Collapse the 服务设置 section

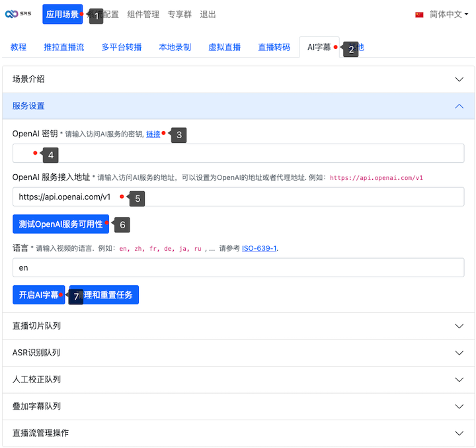pyautogui.click(x=238, y=106)
